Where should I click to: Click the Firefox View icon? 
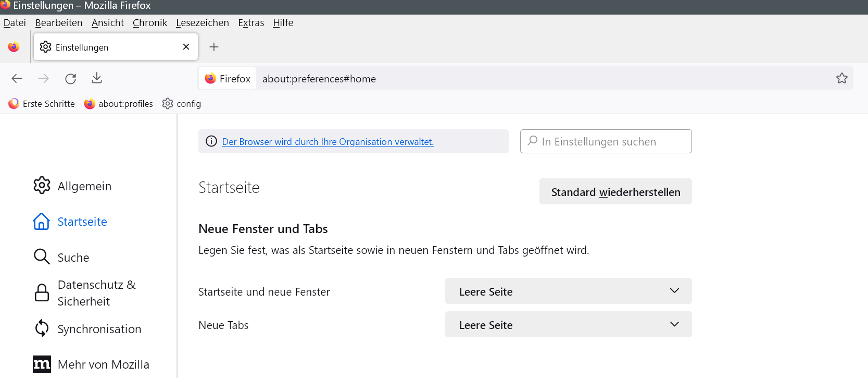point(14,47)
